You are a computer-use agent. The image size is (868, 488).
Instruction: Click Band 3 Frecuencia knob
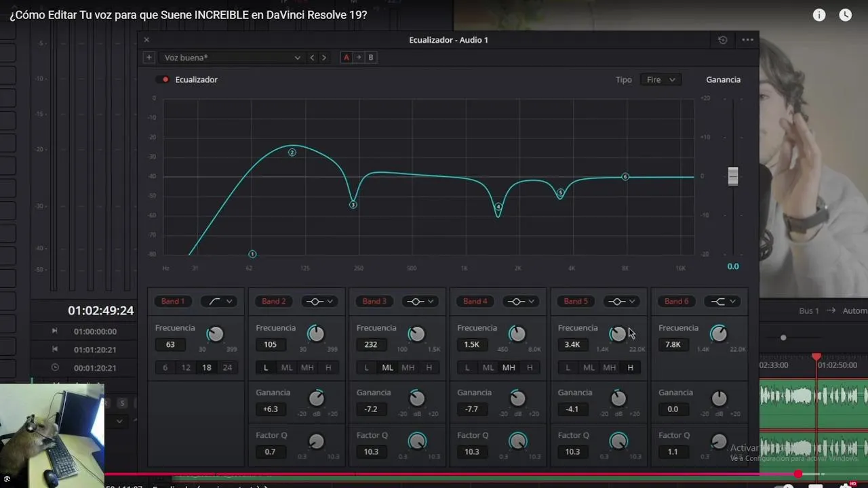(416, 333)
